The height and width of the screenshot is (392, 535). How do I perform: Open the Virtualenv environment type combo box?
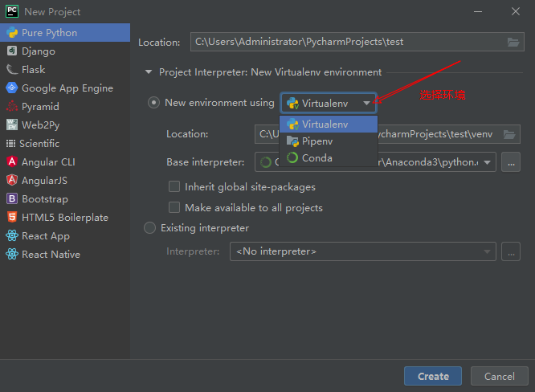click(329, 103)
